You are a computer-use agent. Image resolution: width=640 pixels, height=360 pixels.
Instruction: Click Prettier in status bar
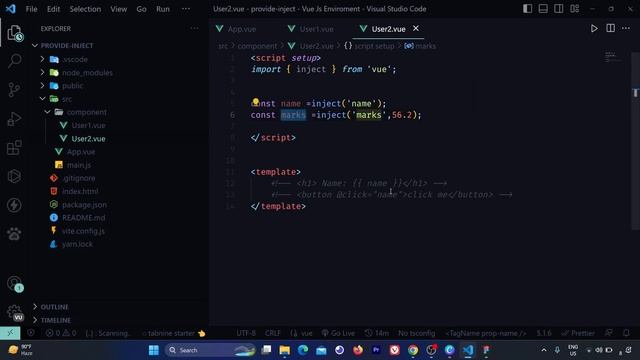coord(578,333)
